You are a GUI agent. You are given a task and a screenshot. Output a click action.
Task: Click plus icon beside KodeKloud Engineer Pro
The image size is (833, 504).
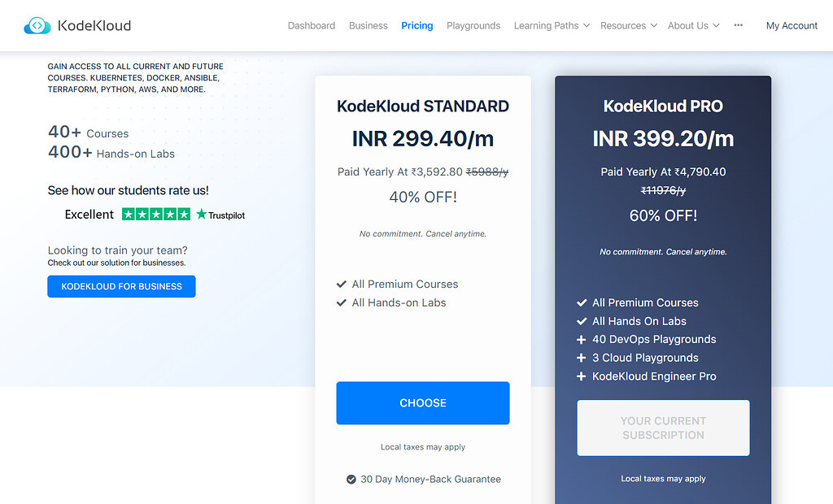pyautogui.click(x=582, y=376)
